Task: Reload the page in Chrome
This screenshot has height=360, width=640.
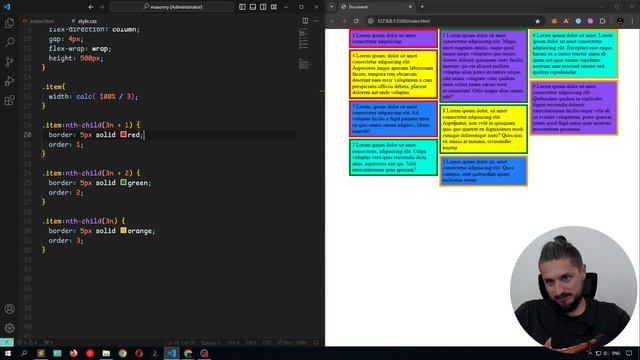Action: point(356,21)
